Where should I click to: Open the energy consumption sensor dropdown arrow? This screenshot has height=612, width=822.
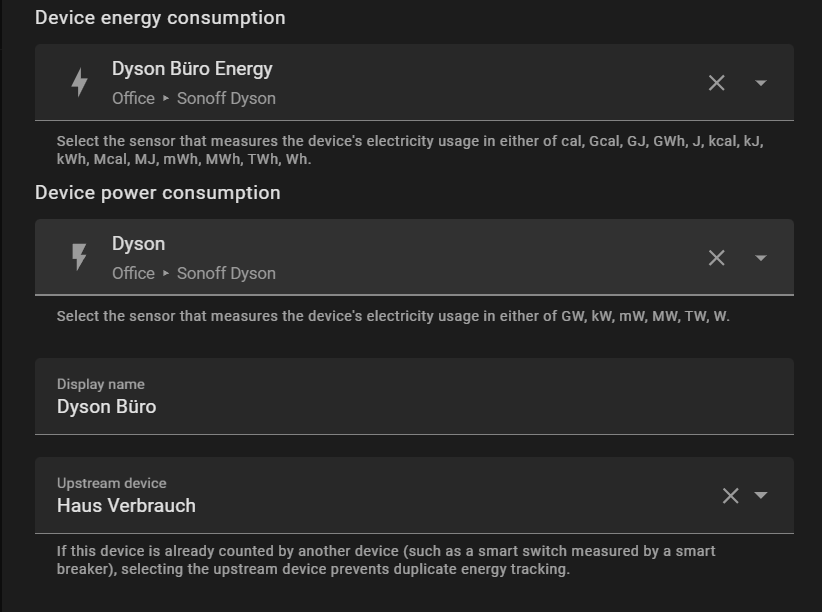pyautogui.click(x=761, y=83)
